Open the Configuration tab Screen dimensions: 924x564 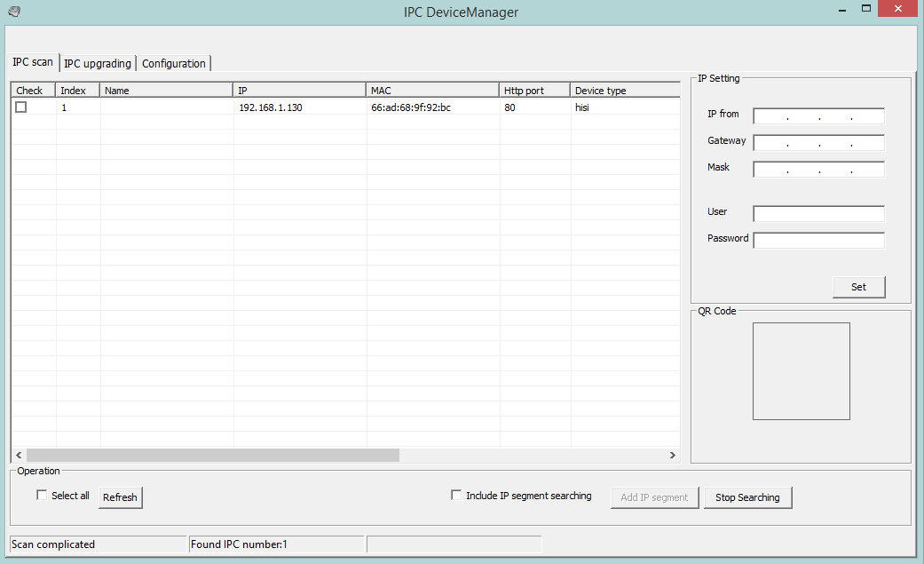[174, 63]
